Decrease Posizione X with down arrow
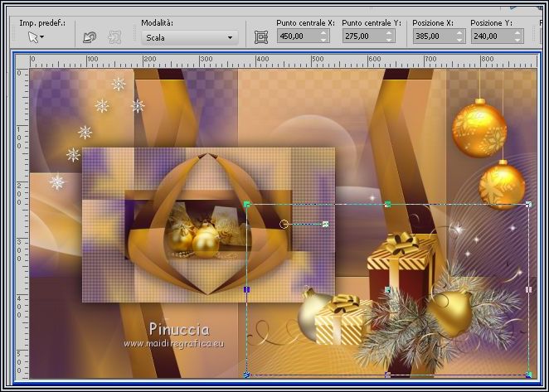Viewport: 549px width, 392px height. [460, 39]
